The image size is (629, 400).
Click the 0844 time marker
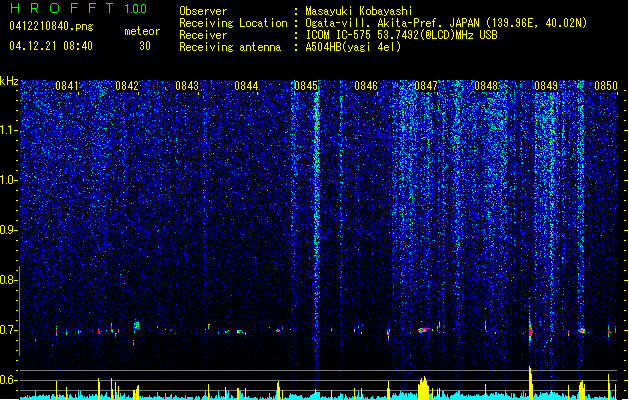(x=246, y=86)
